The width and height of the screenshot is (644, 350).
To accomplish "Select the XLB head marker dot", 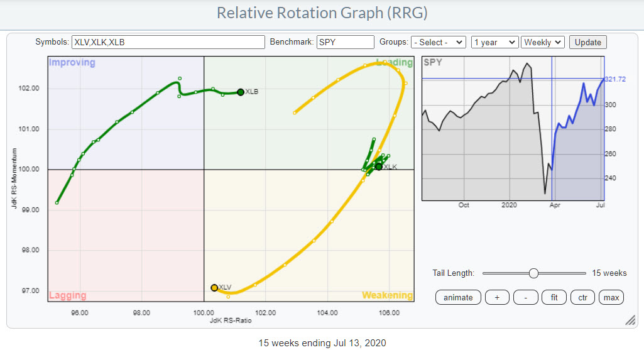I will coord(240,92).
